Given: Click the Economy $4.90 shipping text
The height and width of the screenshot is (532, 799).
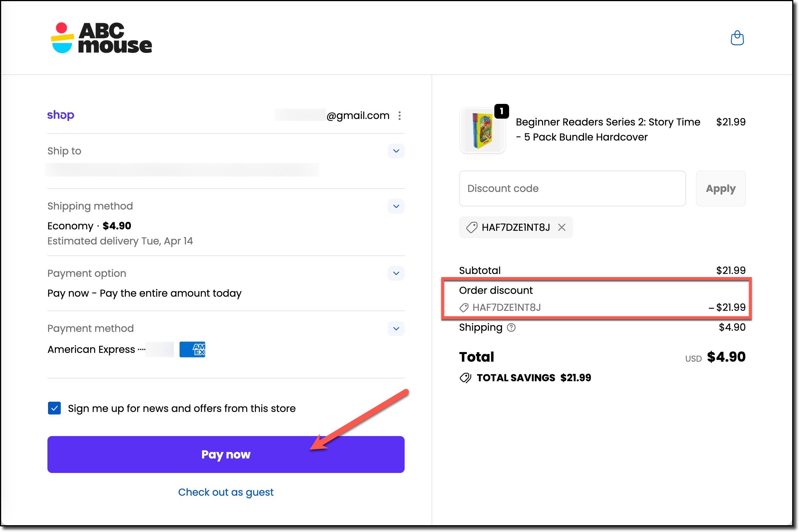Looking at the screenshot, I should (x=89, y=226).
